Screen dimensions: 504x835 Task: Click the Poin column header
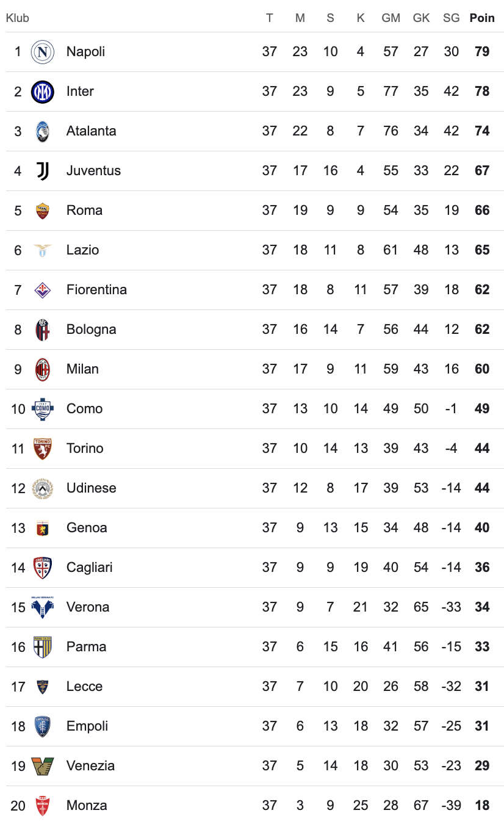click(482, 18)
